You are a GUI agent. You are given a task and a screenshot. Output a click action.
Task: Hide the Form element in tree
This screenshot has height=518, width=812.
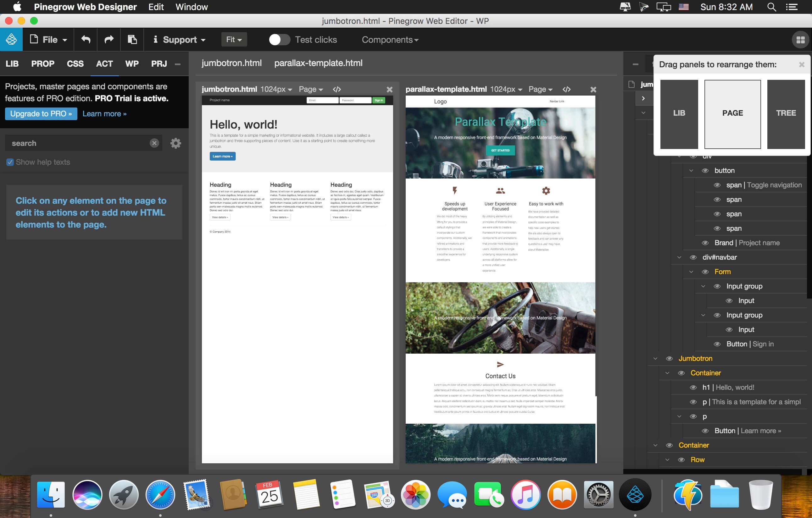(x=705, y=272)
